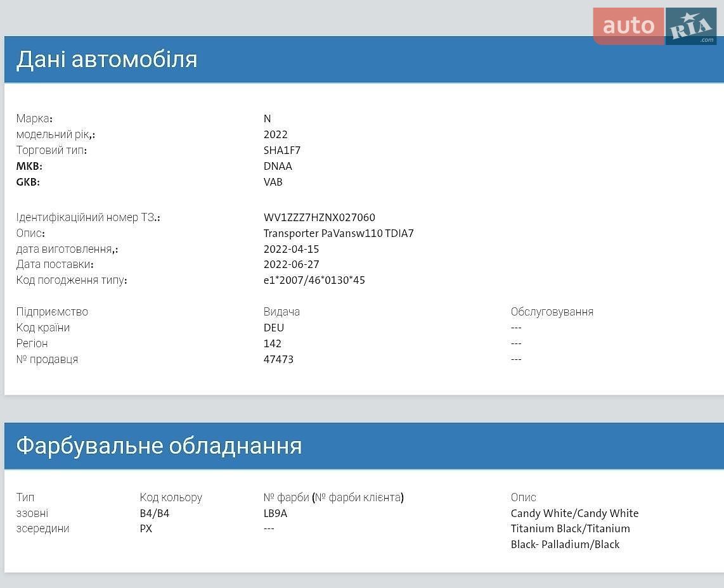Select the type approval code 'e1*2007/46*0130*45'
This screenshot has height=588, width=724.
pyautogui.click(x=314, y=280)
